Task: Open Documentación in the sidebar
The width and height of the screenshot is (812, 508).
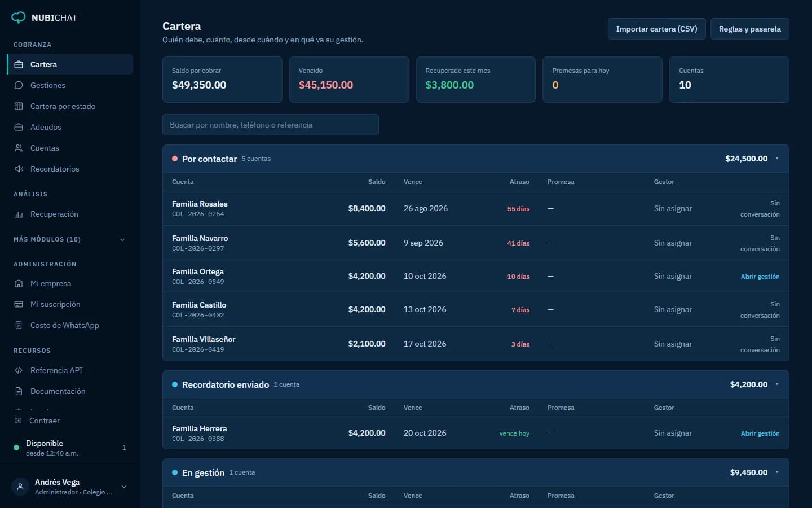Action: click(x=70, y=391)
